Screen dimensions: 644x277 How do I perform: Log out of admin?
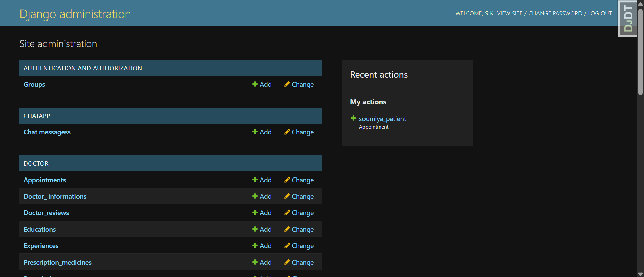tap(600, 13)
